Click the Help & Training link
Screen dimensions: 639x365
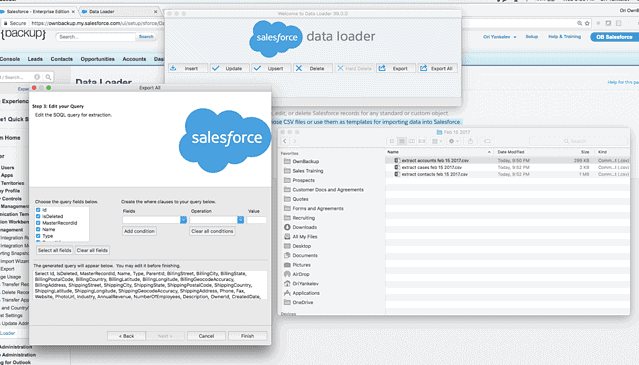point(564,37)
